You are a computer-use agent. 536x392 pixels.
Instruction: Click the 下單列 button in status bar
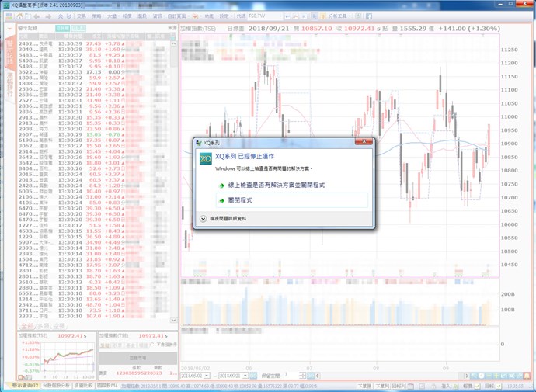[x=383, y=385]
